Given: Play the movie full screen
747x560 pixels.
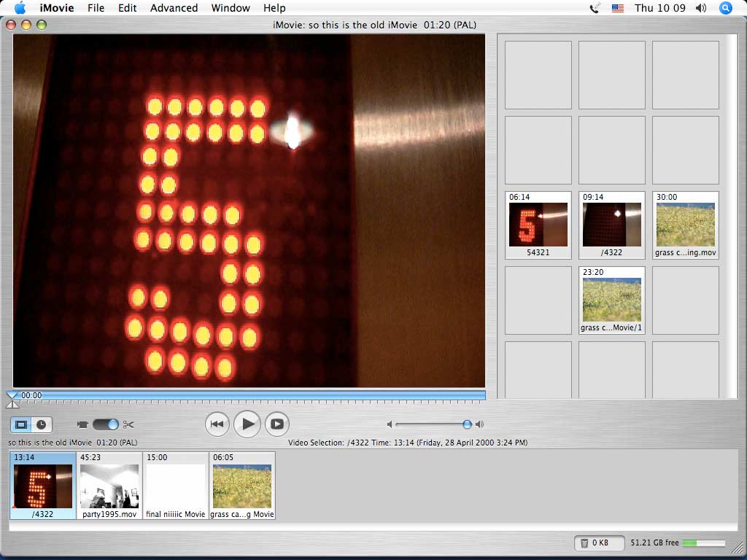Looking at the screenshot, I should [277, 424].
